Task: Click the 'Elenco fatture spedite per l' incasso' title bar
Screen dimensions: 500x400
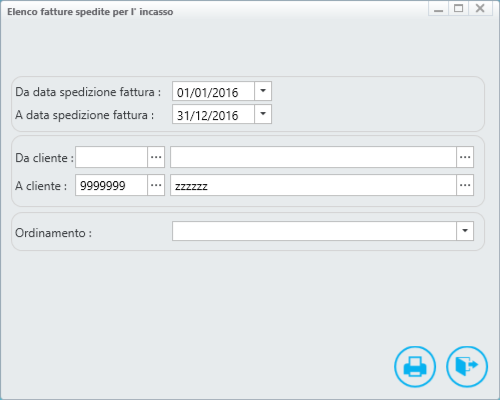Action: pyautogui.click(x=90, y=12)
